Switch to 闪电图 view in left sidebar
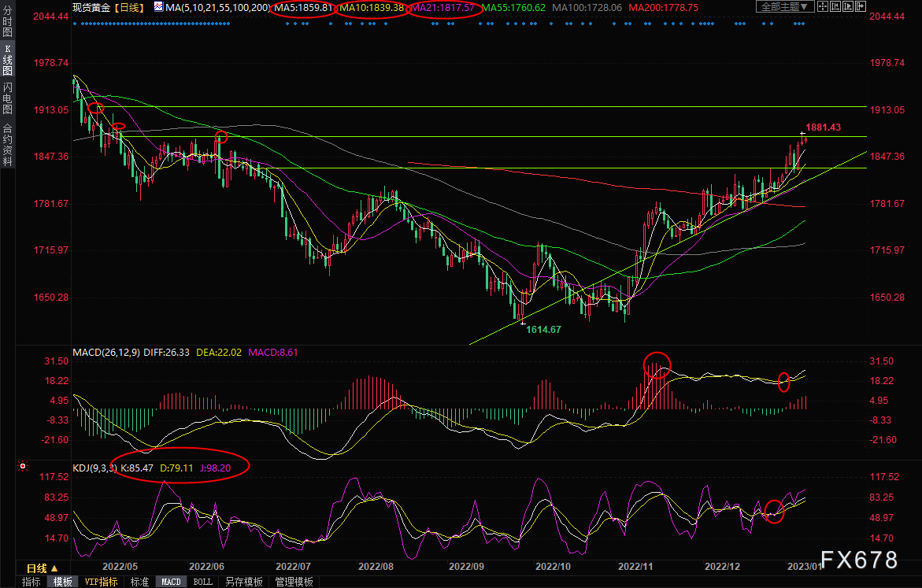The image size is (922, 588). tap(7, 98)
